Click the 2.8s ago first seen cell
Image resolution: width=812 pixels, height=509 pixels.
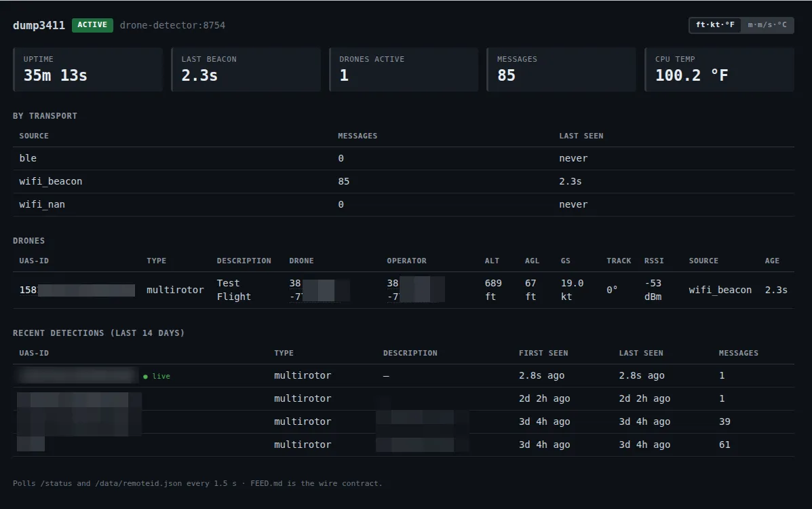tap(542, 376)
